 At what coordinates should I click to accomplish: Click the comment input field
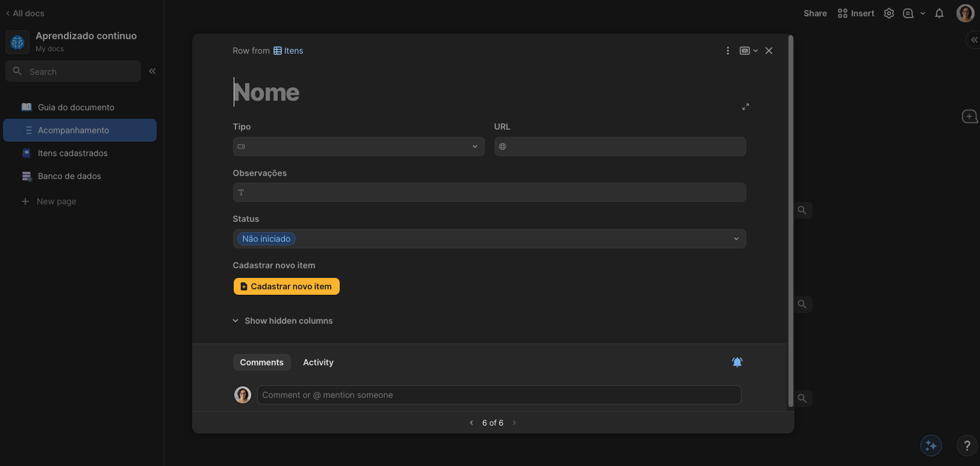tap(499, 395)
